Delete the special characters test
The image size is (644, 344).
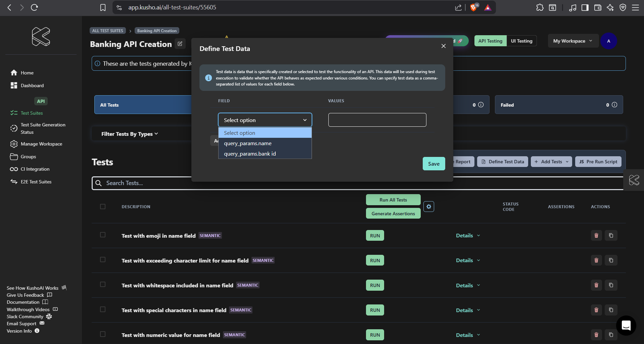click(x=596, y=310)
